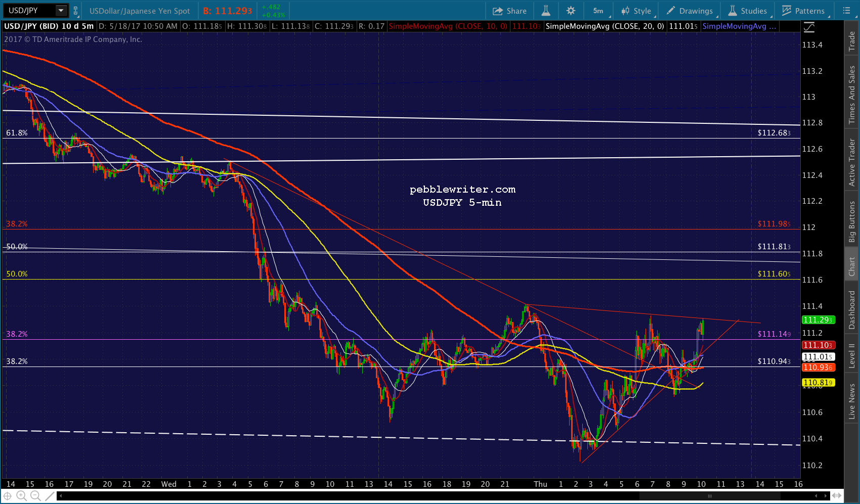Click the green 111.293 price bubble
Viewport: 860px width, 504px height.
[x=819, y=319]
